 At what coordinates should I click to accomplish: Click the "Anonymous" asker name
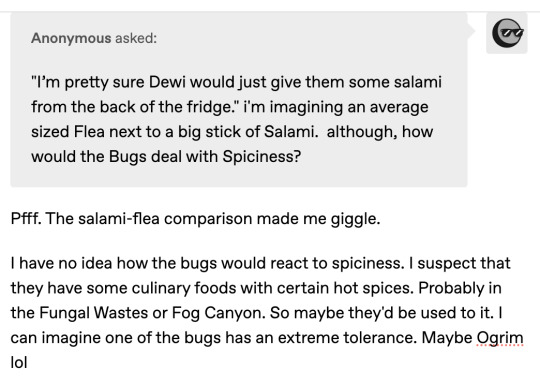coord(71,38)
